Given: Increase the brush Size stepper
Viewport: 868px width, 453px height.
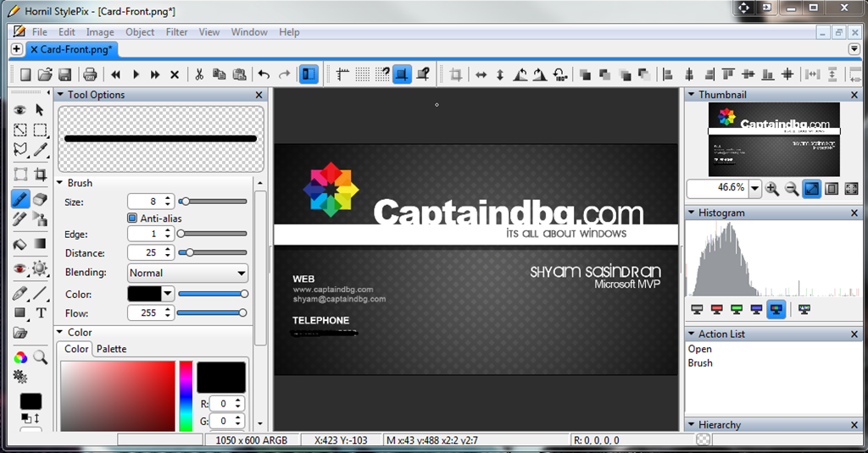Looking at the screenshot, I should click(x=168, y=198).
